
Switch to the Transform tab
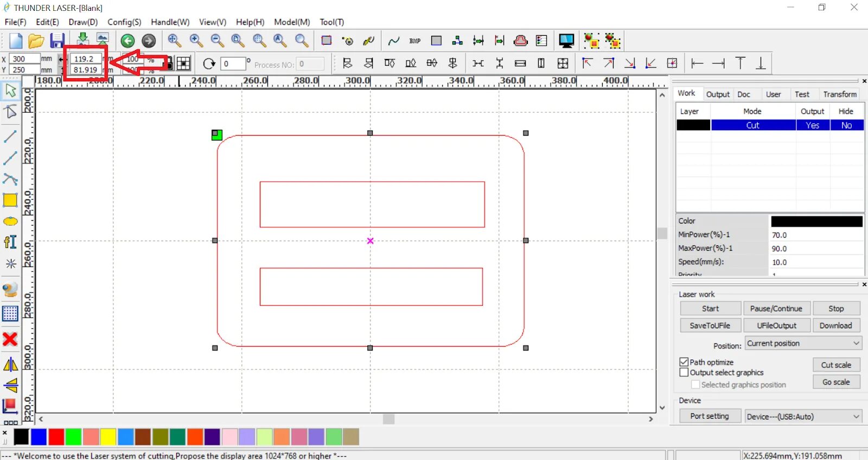coord(840,94)
